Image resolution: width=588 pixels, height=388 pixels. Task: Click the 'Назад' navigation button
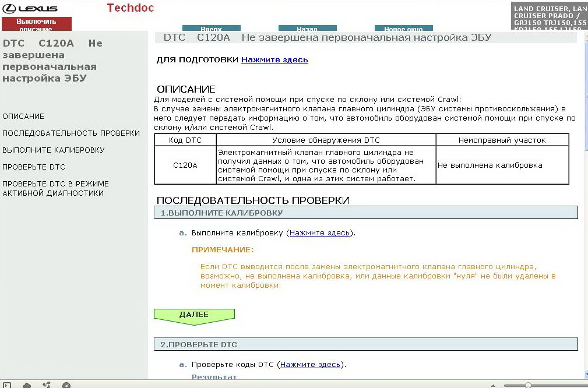(x=308, y=28)
